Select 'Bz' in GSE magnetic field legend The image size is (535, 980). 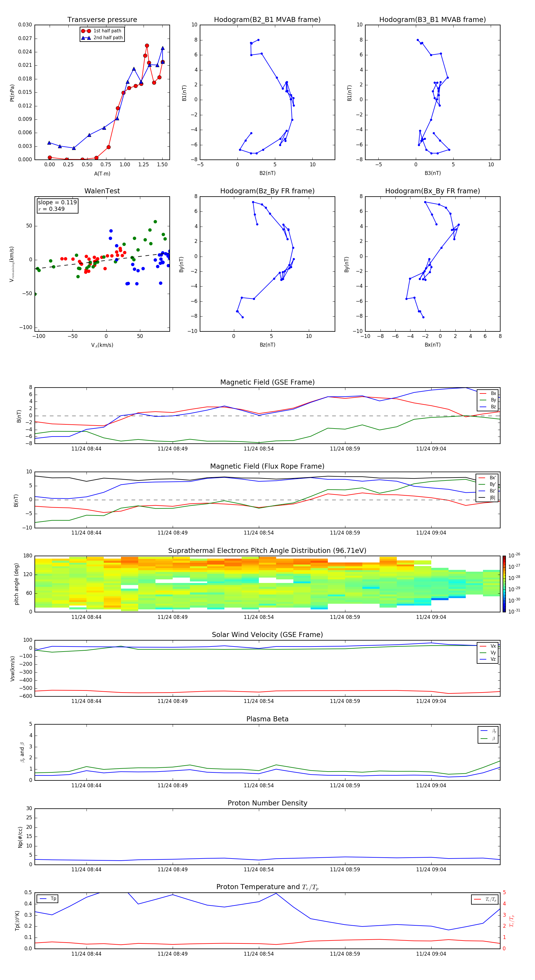coord(488,407)
